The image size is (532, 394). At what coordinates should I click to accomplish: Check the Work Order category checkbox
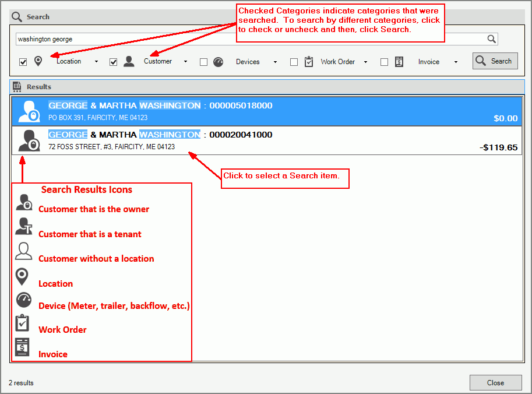tap(294, 62)
